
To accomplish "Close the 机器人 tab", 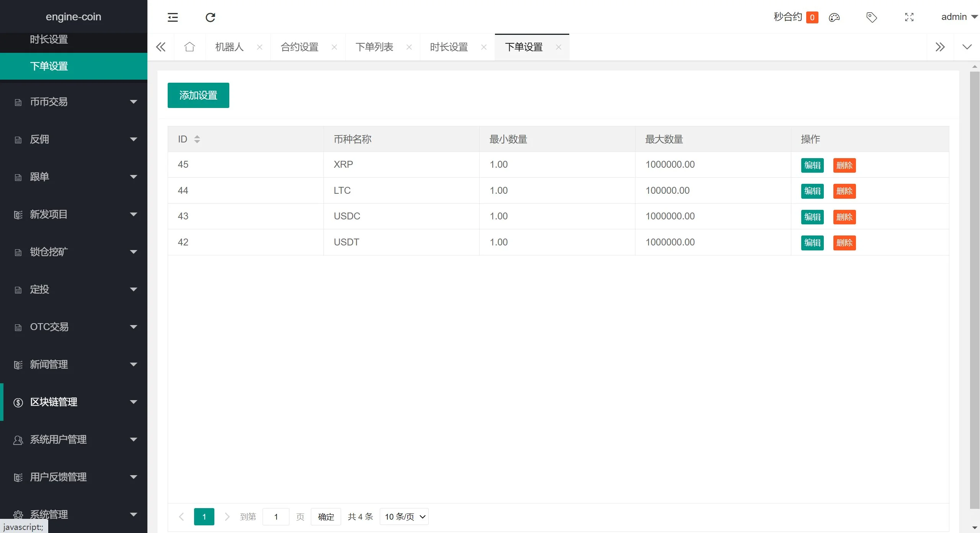I will point(260,47).
